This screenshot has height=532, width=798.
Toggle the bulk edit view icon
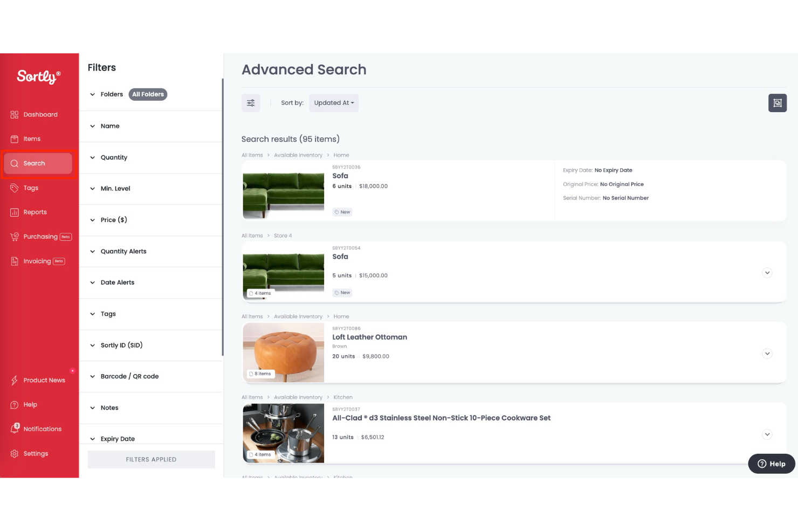click(x=777, y=102)
